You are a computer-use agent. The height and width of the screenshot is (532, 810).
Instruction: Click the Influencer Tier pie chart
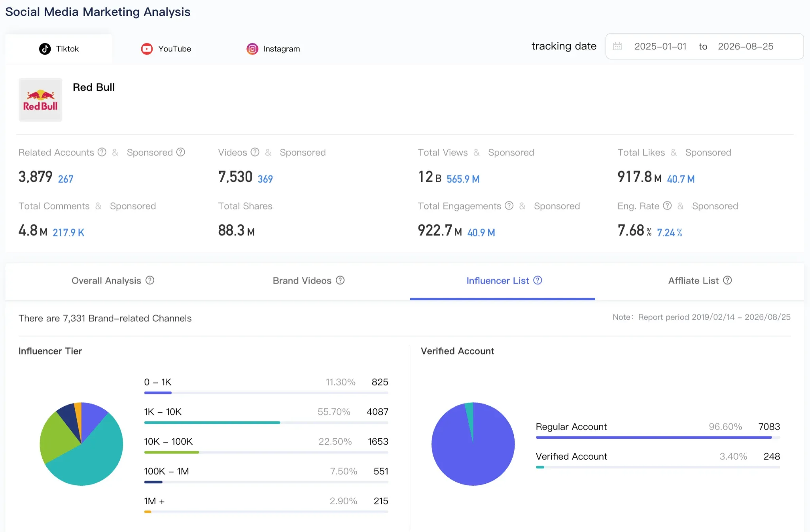point(81,444)
